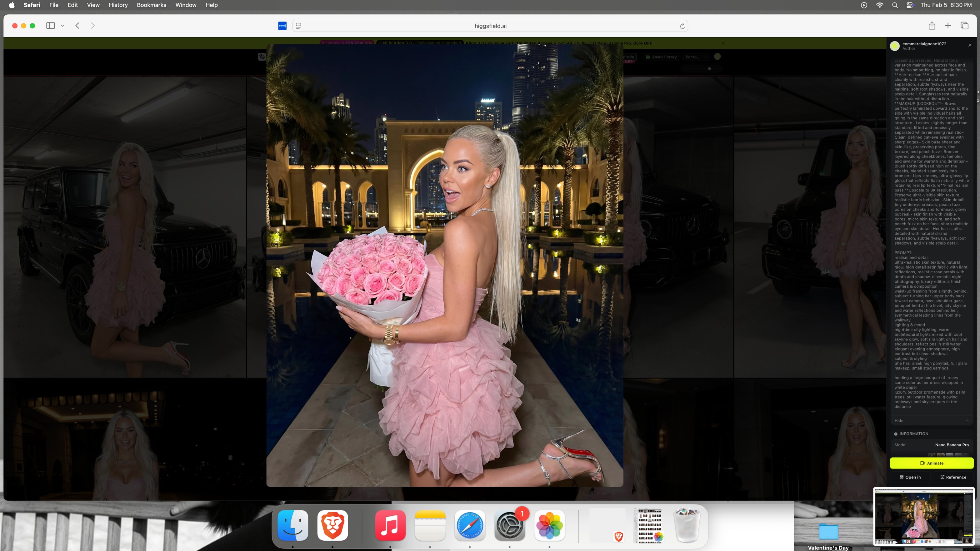Go back to the previous page
Image resolution: width=980 pixels, height=551 pixels.
click(x=77, y=26)
